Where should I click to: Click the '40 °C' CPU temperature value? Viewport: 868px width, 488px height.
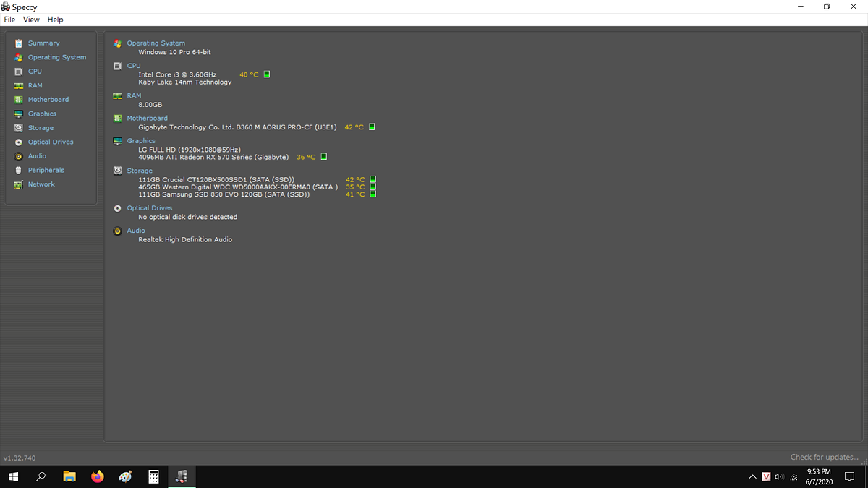click(x=249, y=74)
